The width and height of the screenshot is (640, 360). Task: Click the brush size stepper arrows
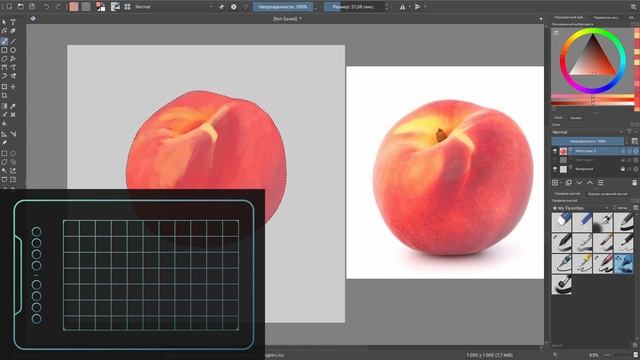click(x=387, y=7)
